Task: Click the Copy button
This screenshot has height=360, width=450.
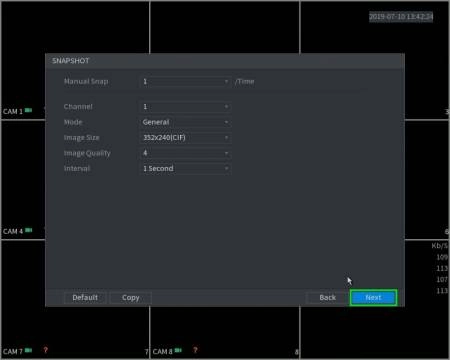Action: (130, 298)
